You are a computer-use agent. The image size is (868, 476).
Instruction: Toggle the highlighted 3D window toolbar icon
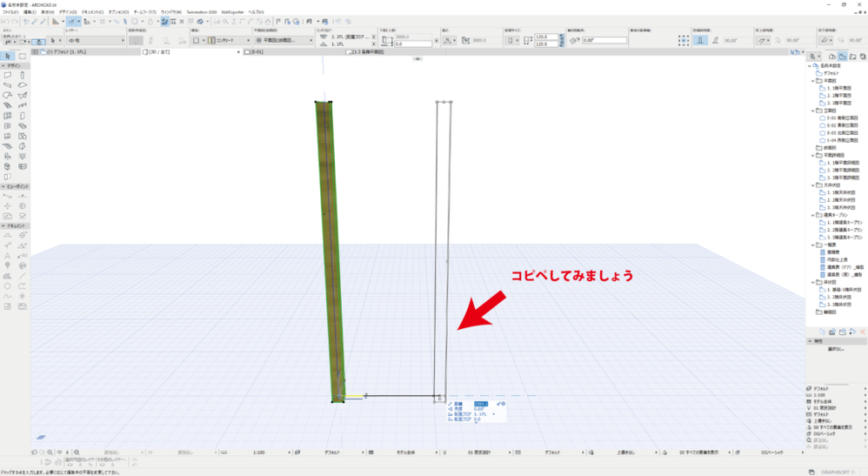click(164, 22)
